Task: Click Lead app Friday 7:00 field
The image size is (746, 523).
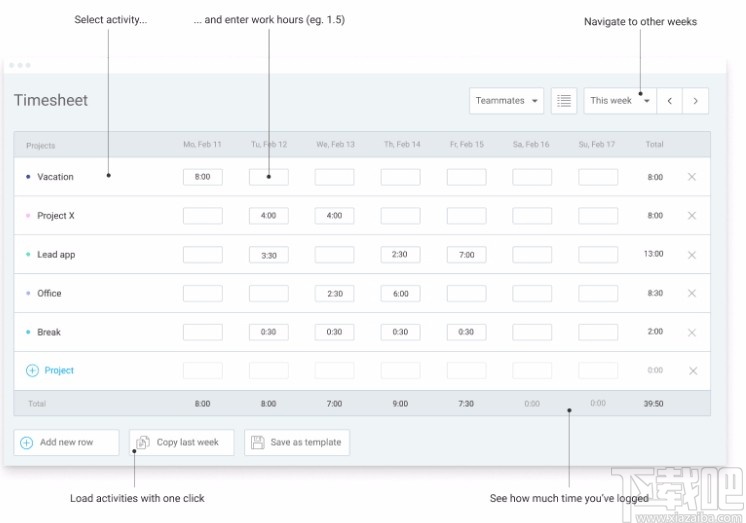Action: pos(466,255)
